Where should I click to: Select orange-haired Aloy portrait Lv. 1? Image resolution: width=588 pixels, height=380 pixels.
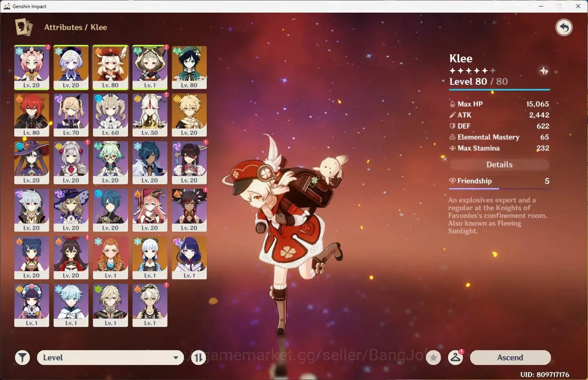[110, 258]
